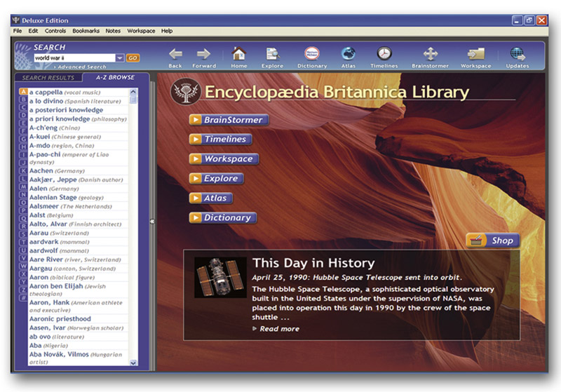Jump to letter Z in alphabet index

pos(23,290)
